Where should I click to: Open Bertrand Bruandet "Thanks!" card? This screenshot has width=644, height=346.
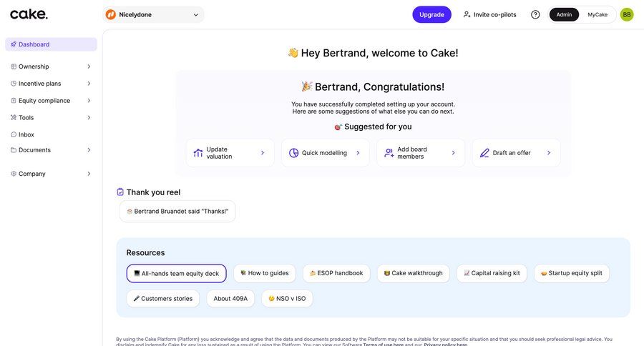click(177, 212)
